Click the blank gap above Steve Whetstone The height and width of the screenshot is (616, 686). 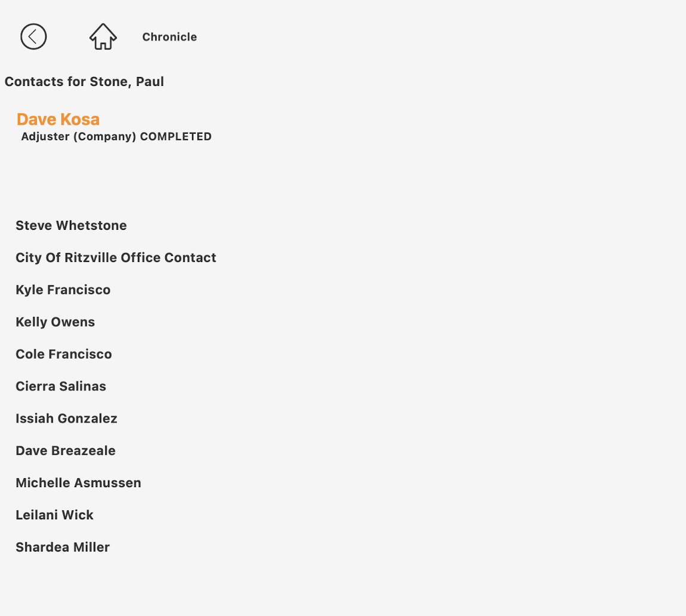(119, 179)
